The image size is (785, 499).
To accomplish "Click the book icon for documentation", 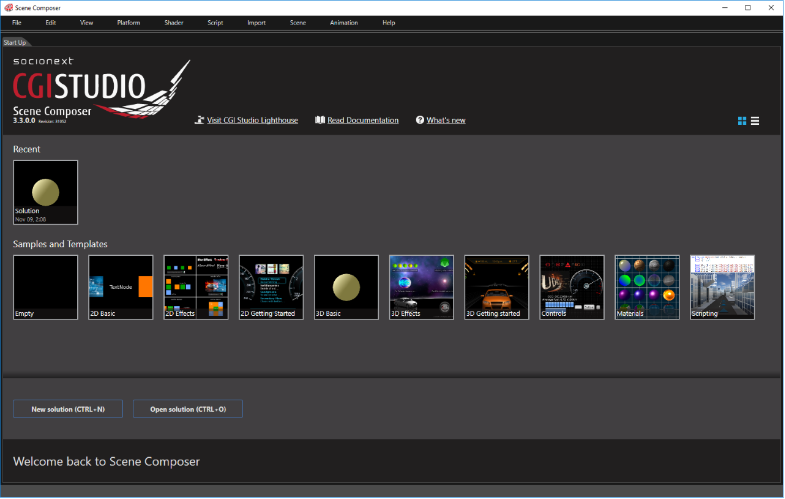I will click(x=320, y=120).
